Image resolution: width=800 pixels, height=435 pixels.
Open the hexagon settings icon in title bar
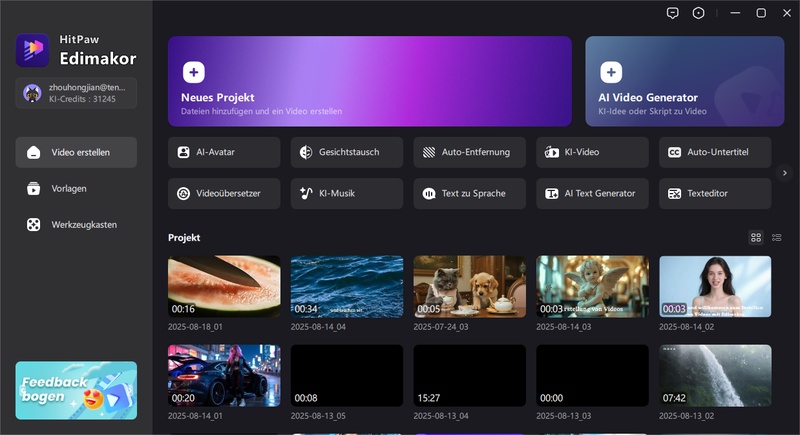698,13
